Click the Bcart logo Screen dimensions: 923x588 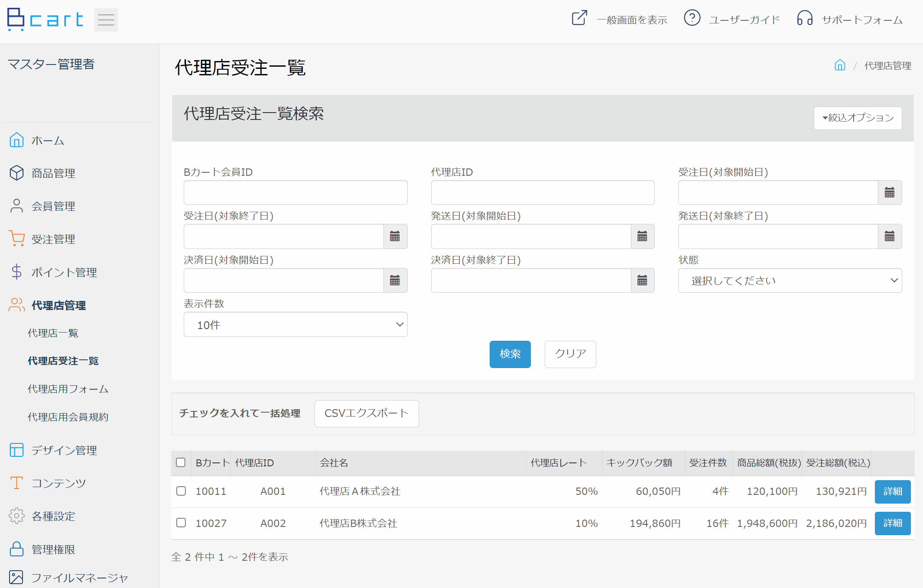tap(45, 19)
